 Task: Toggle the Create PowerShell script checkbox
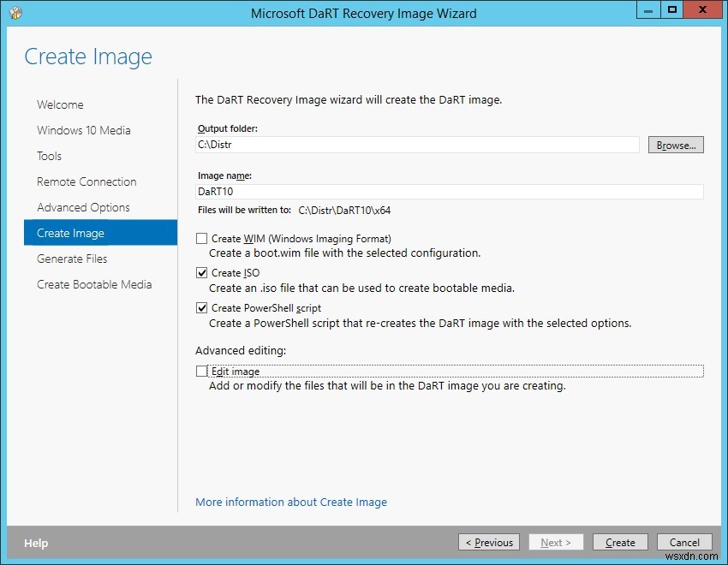202,308
